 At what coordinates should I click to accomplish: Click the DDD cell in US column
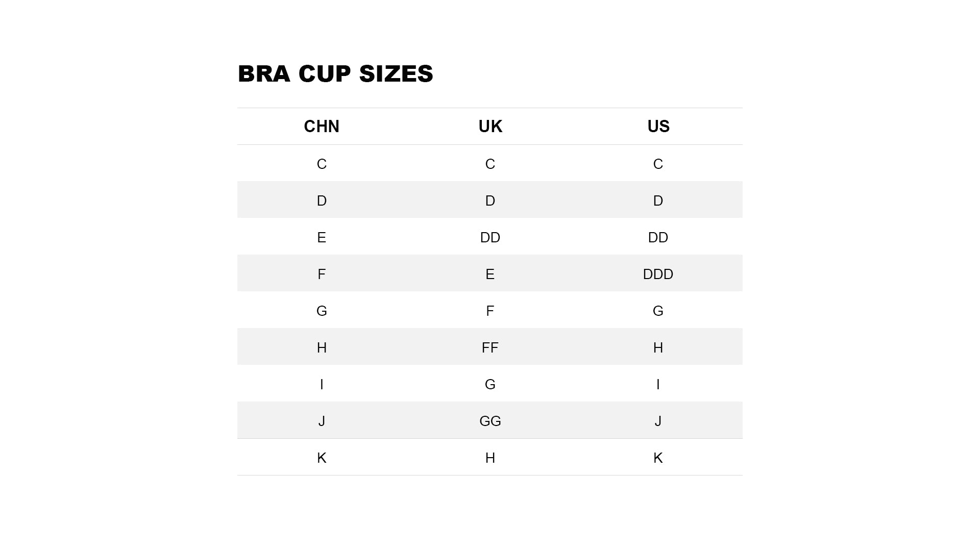coord(658,274)
